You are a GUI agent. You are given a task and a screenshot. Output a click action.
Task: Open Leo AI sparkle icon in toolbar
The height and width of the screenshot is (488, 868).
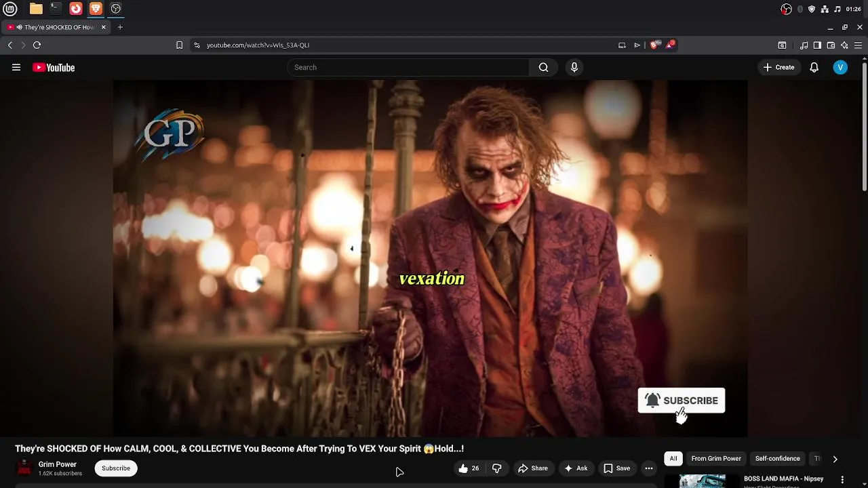click(844, 45)
